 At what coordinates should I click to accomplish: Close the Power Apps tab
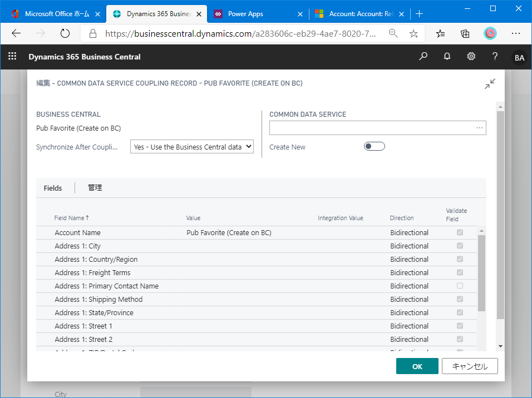click(x=300, y=14)
